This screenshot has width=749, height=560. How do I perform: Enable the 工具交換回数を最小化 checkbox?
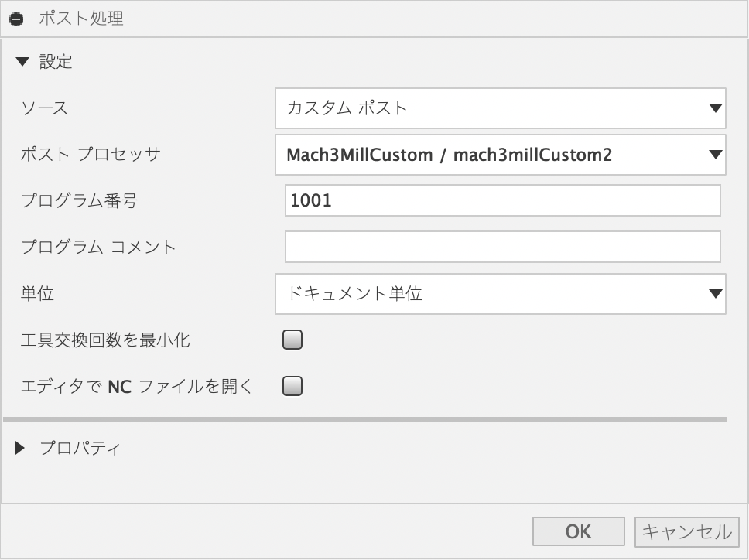292,340
